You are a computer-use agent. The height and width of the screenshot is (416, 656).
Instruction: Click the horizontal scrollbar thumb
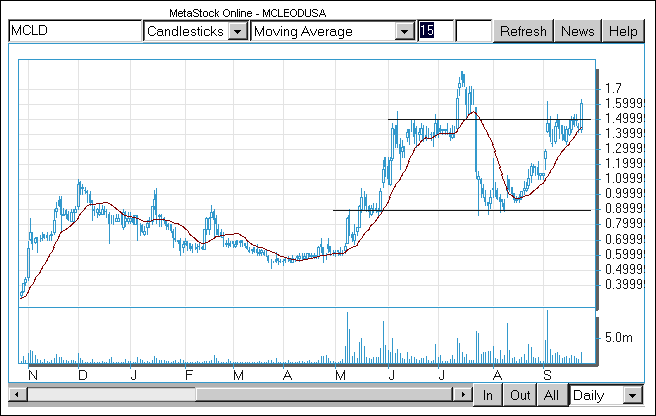pos(324,394)
